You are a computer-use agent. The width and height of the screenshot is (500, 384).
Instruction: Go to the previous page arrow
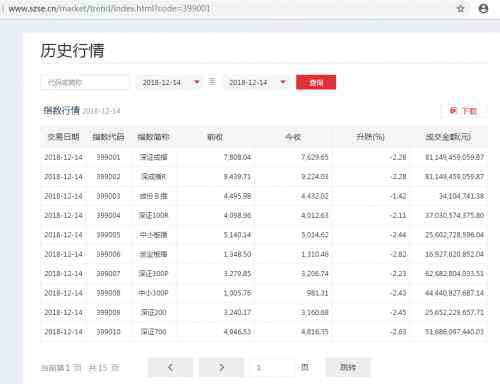tap(170, 367)
